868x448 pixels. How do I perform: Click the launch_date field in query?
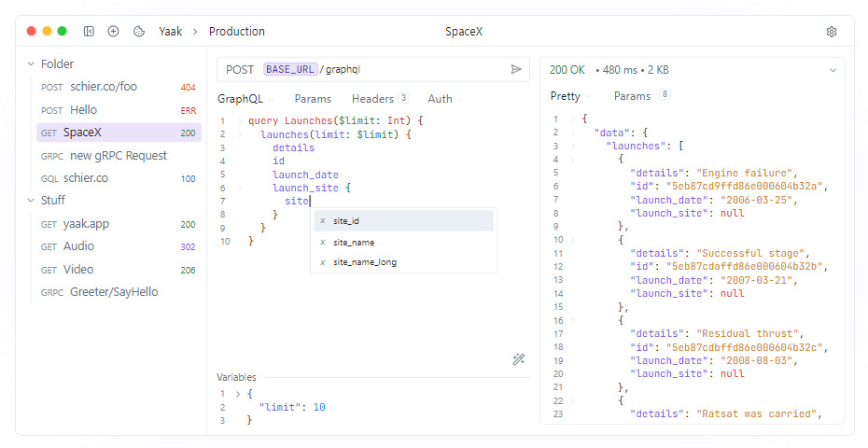pos(305,175)
